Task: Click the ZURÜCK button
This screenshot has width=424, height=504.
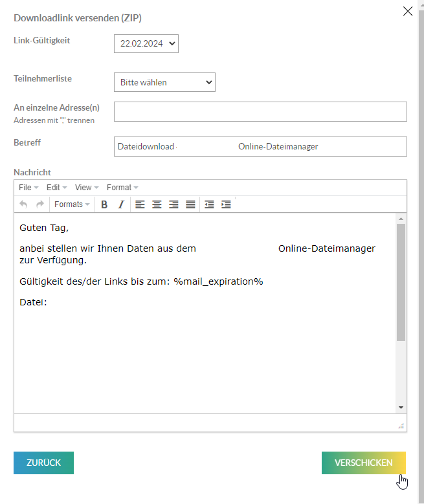Action: (x=43, y=463)
